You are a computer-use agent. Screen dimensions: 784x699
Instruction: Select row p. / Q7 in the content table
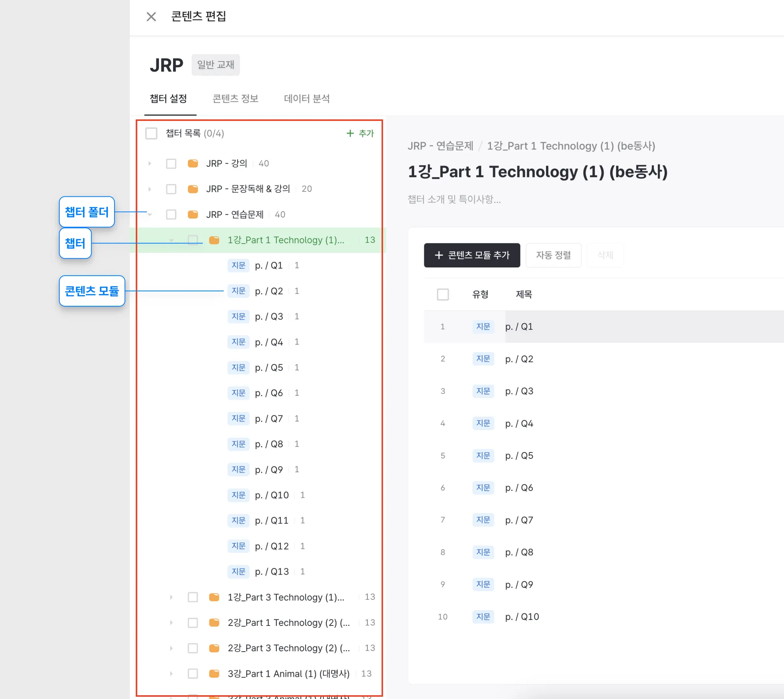[519, 520]
